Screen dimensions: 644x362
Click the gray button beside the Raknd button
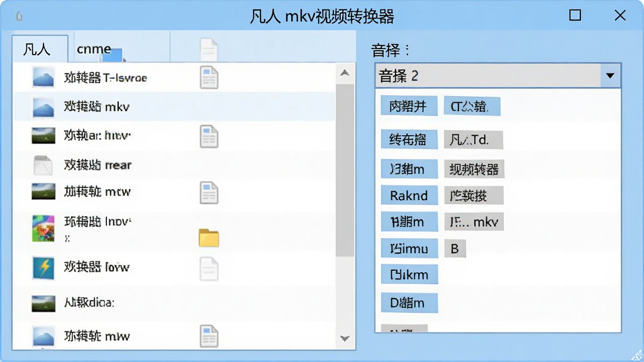click(x=474, y=195)
